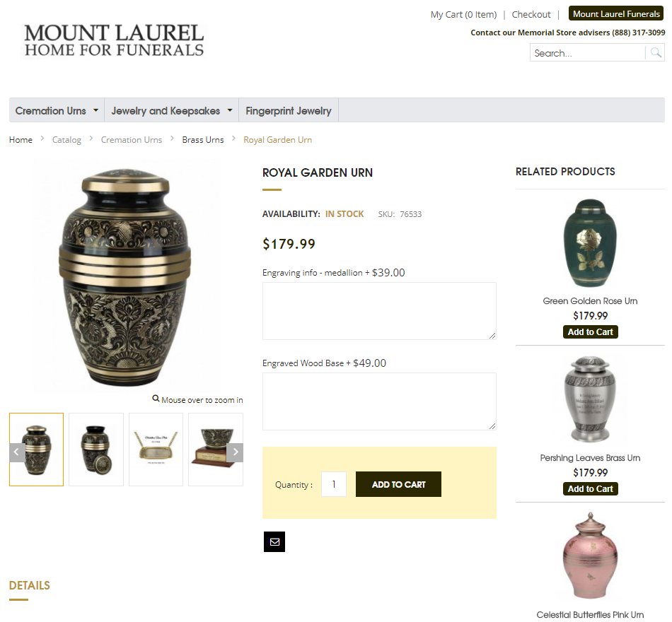Viewport: 672px width, 622px height.
Task: Open the Checkout link
Action: (531, 15)
